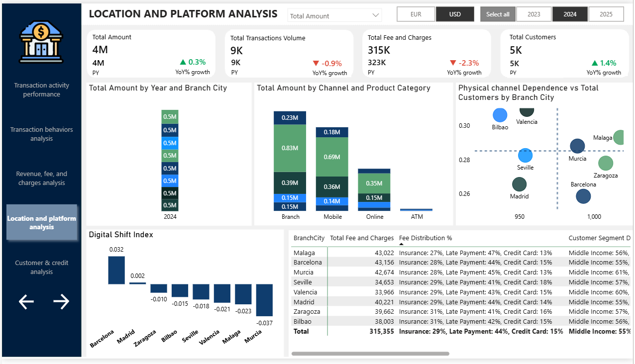Go to Customer & credit analysis page

pyautogui.click(x=42, y=268)
